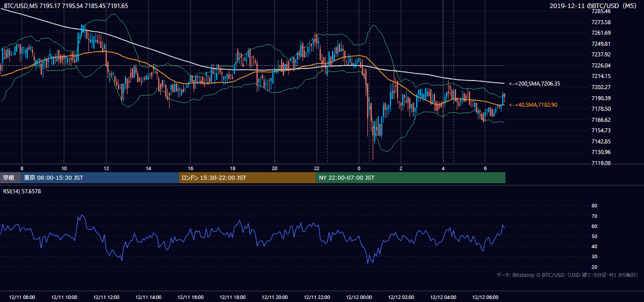Click the hour 18 tick label

coord(232,168)
